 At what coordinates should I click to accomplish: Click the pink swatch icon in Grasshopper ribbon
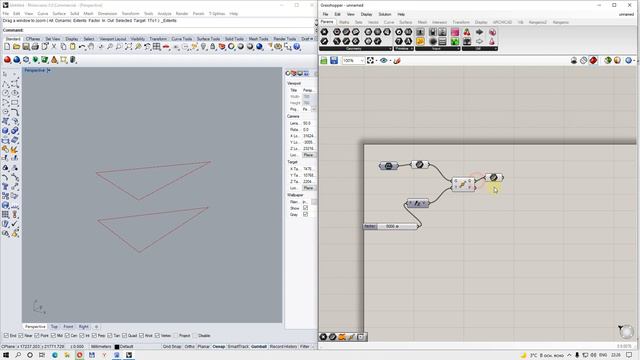(x=455, y=32)
